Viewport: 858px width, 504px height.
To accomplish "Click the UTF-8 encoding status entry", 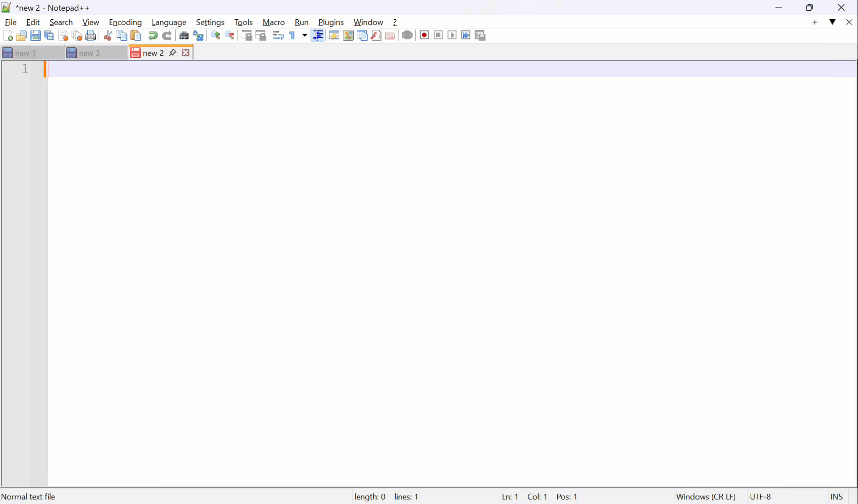I will click(x=760, y=497).
